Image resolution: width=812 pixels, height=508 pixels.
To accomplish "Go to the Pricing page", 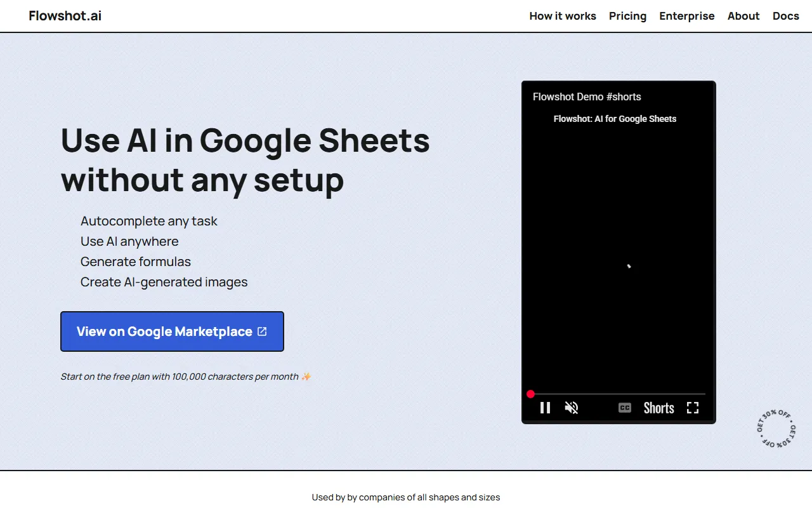I will click(627, 16).
